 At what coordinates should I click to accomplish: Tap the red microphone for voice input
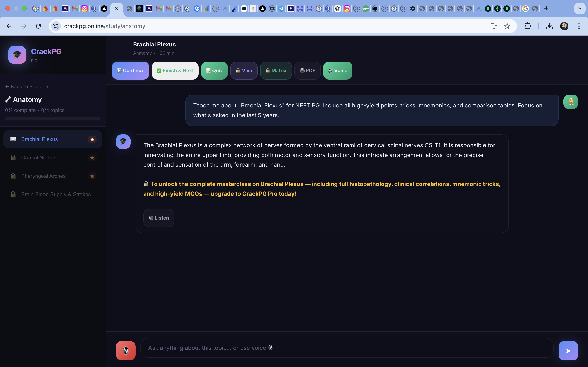(126, 350)
